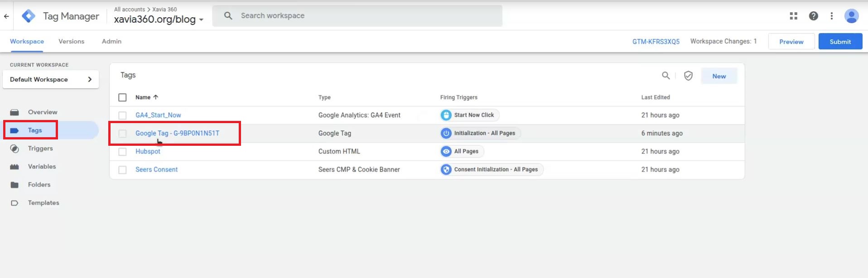Open the help question mark icon

pyautogui.click(x=814, y=16)
